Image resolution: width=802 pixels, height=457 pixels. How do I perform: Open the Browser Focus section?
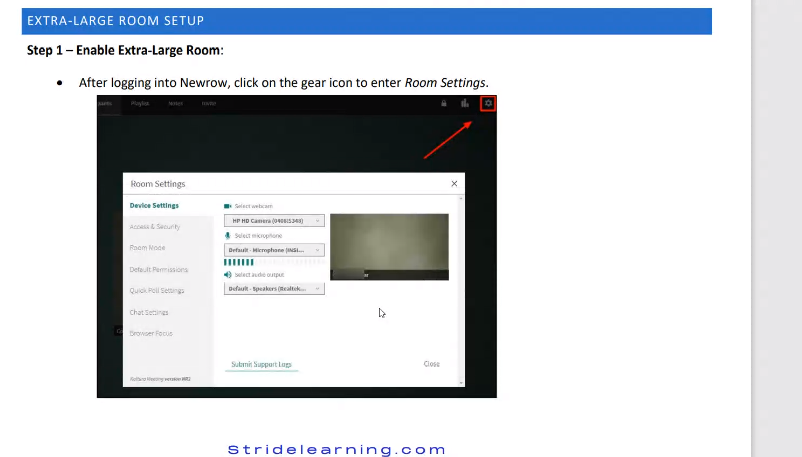click(x=151, y=334)
